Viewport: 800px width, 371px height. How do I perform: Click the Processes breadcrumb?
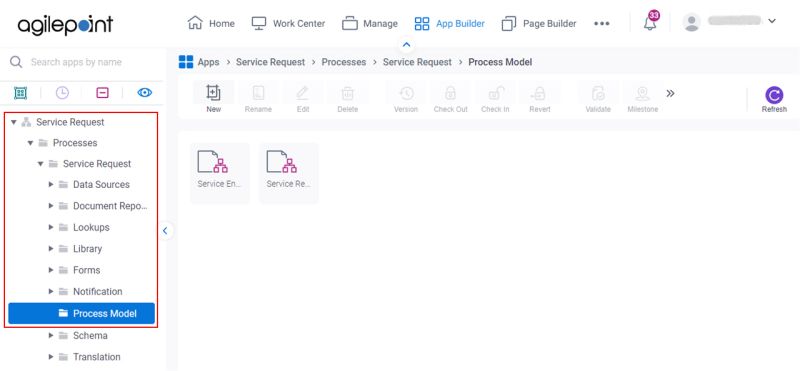pyautogui.click(x=343, y=62)
